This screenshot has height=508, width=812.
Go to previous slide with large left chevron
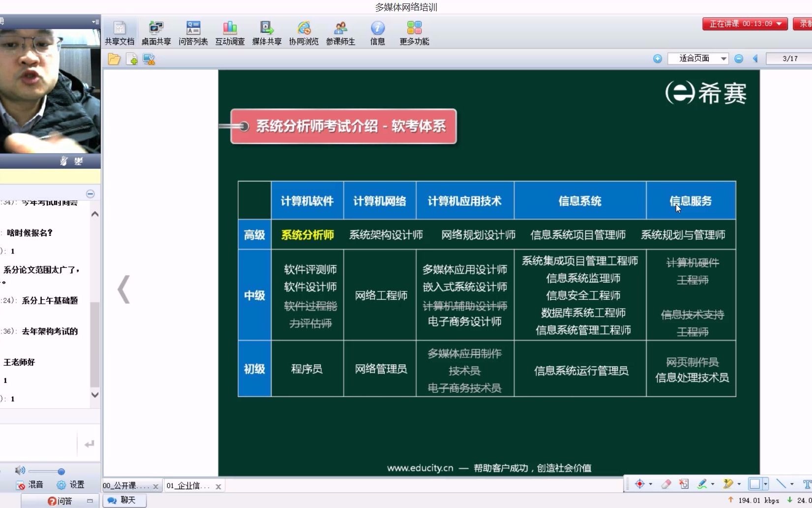(123, 289)
